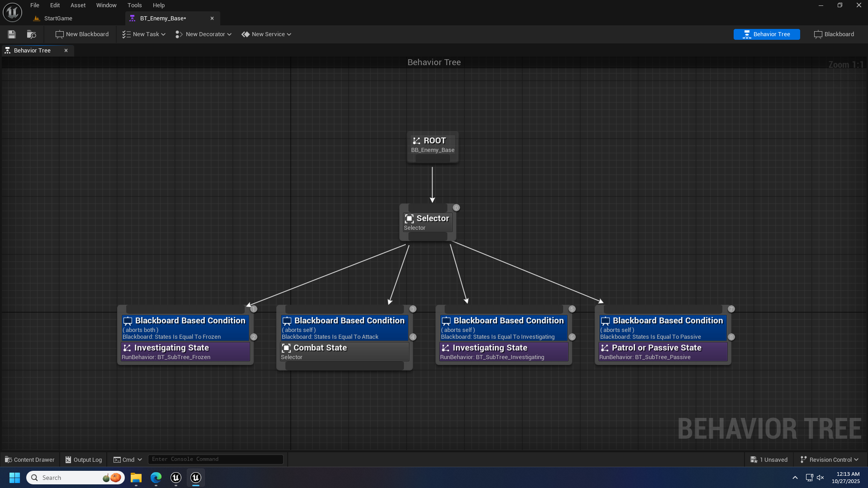Click the Unreal Engine logo icon
This screenshot has width=868, height=488.
12,12
